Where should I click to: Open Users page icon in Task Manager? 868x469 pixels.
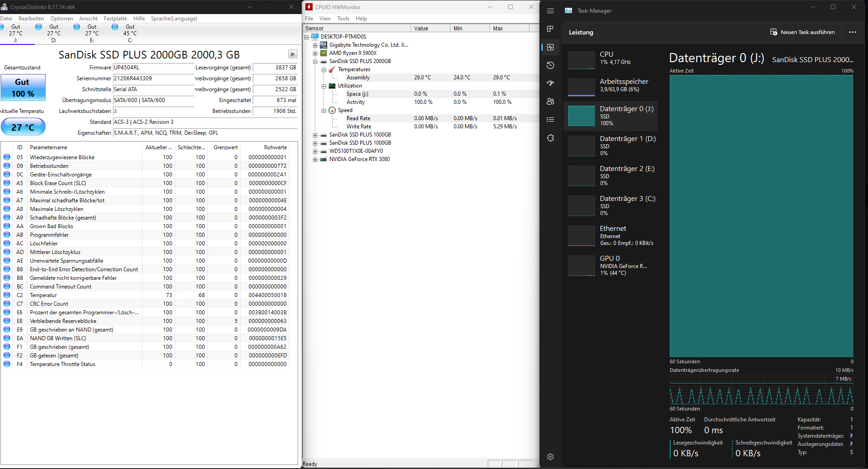click(x=550, y=102)
